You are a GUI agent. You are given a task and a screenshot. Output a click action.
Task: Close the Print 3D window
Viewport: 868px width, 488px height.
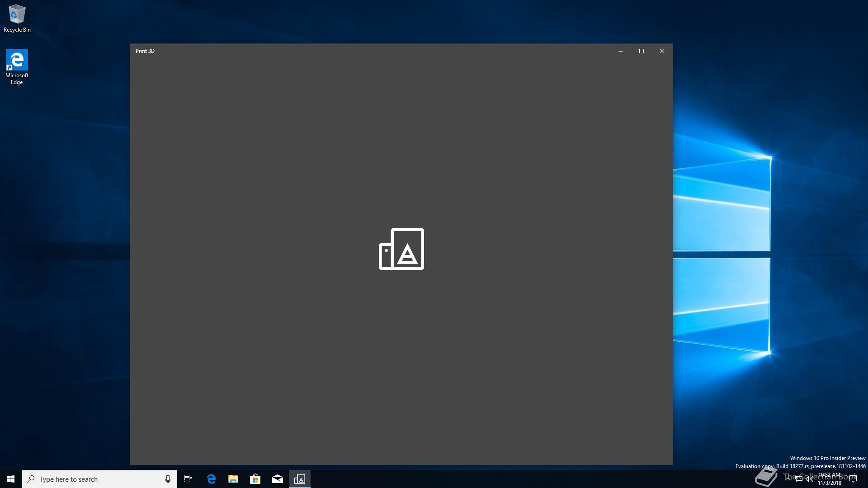pyautogui.click(x=662, y=51)
